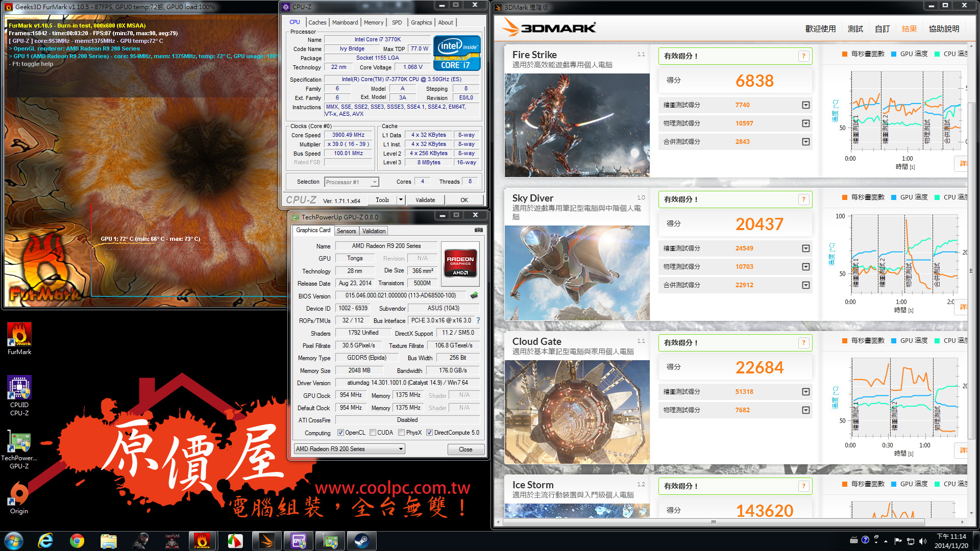Screen dimensions: 980x551
Task: Open Validation tab in GPU-Z
Action: click(x=374, y=231)
